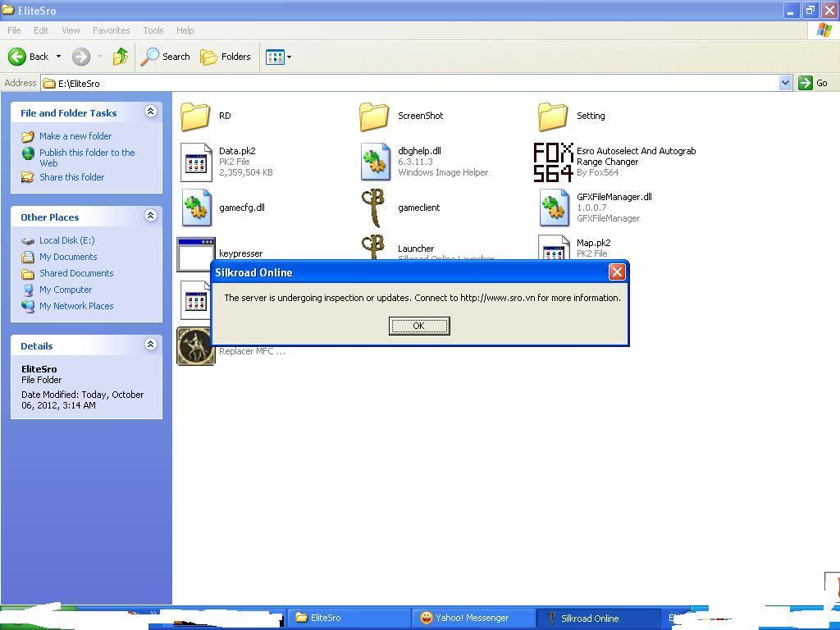Select the gameclient application icon
Viewport: 840px width, 630px height.
coord(373,208)
